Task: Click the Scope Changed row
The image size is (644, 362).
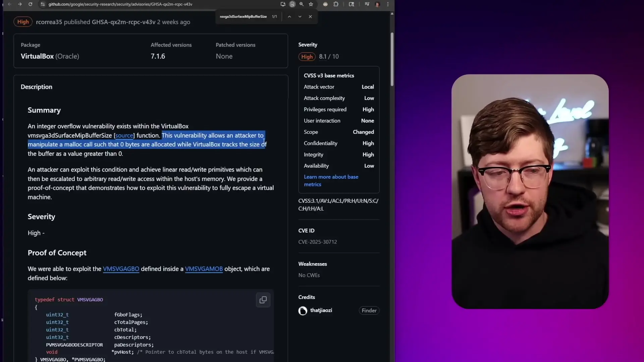Action: 339,132
